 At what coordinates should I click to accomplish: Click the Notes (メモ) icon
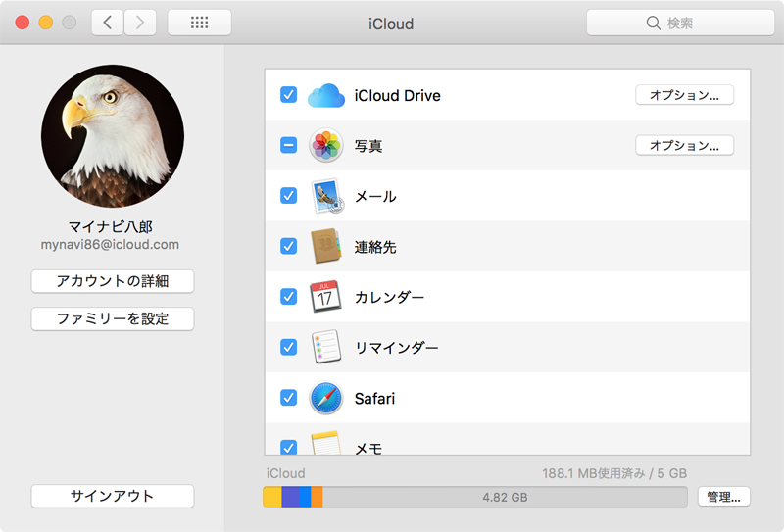[x=326, y=443]
